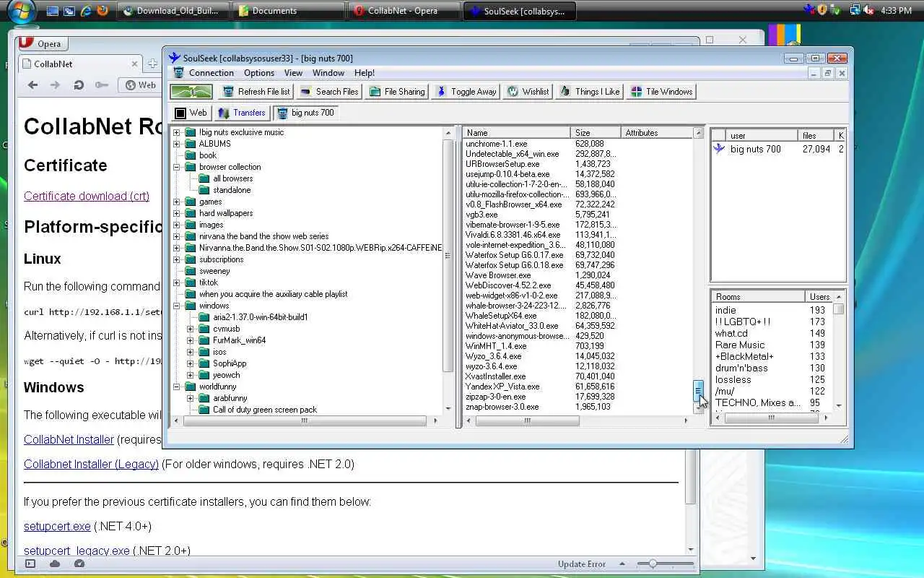Click Refresh File list toolbar button
The width and height of the screenshot is (924, 578).
pyautogui.click(x=256, y=92)
